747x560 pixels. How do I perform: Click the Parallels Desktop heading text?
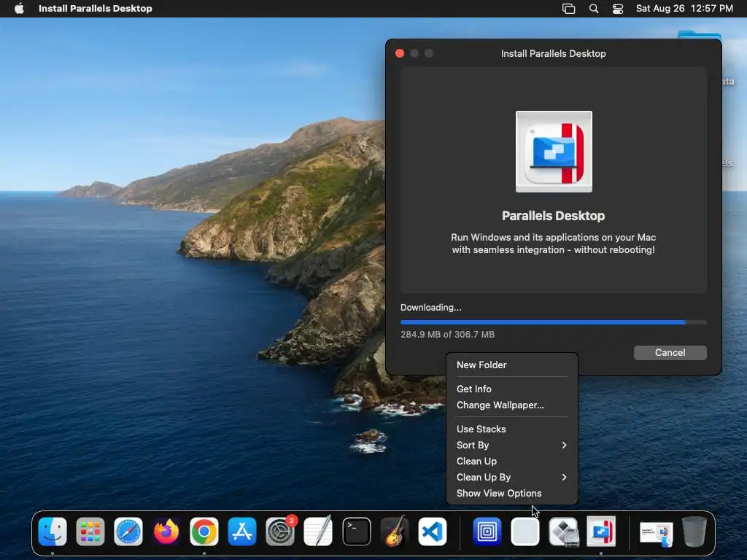[553, 216]
